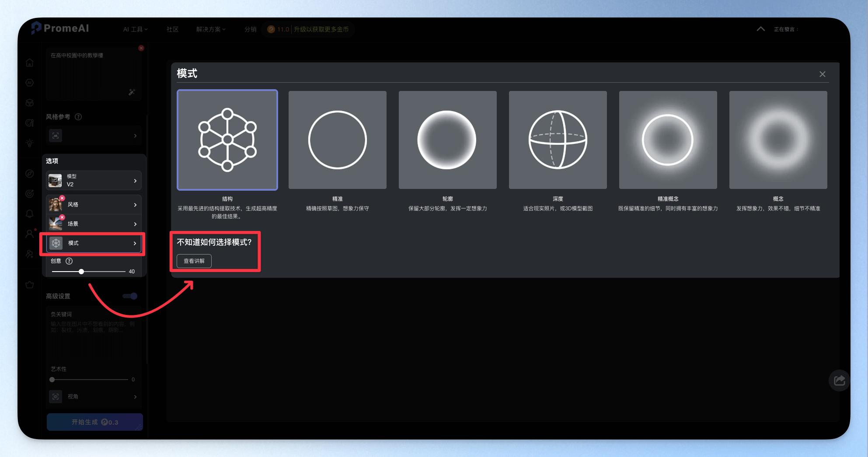Open the AI 工具 dropdown menu

click(135, 29)
